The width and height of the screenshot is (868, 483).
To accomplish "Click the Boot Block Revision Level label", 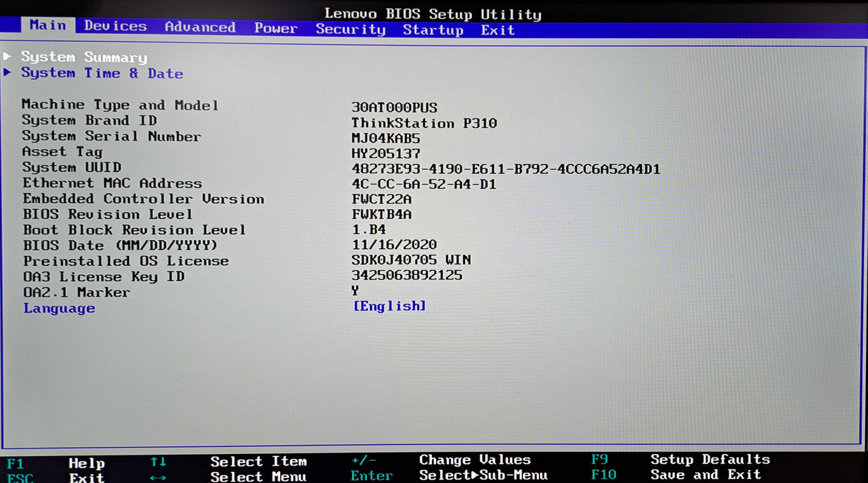I will 135,230.
